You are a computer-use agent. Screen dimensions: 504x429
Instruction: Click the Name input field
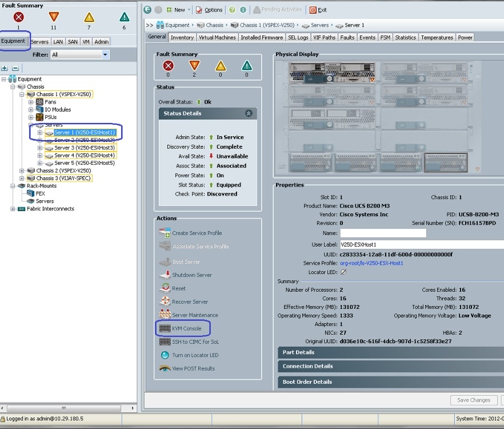(x=383, y=233)
